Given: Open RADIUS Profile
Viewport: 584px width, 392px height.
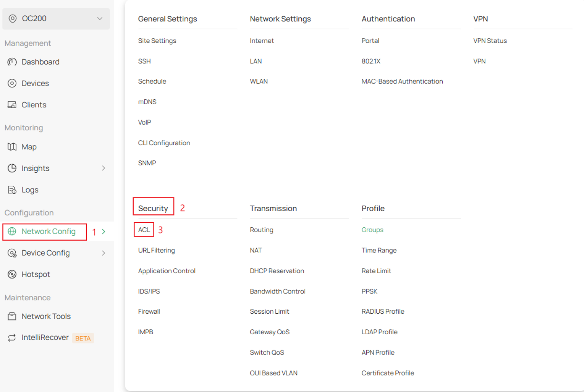Looking at the screenshot, I should coord(383,311).
